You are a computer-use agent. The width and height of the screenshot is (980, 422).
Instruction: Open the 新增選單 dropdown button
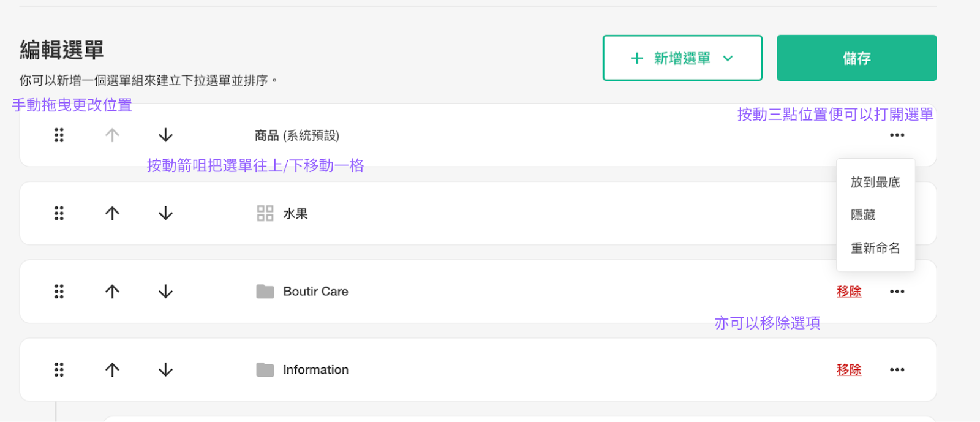tap(682, 58)
